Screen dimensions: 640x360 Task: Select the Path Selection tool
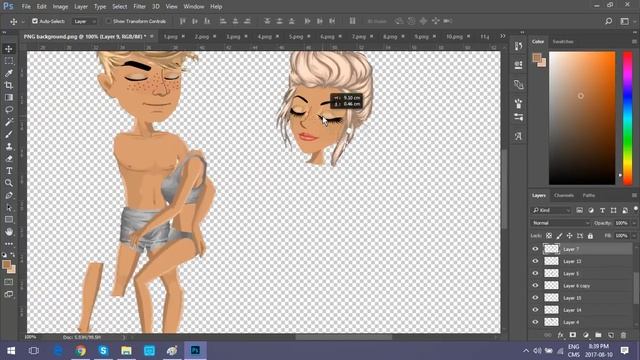(x=9, y=207)
